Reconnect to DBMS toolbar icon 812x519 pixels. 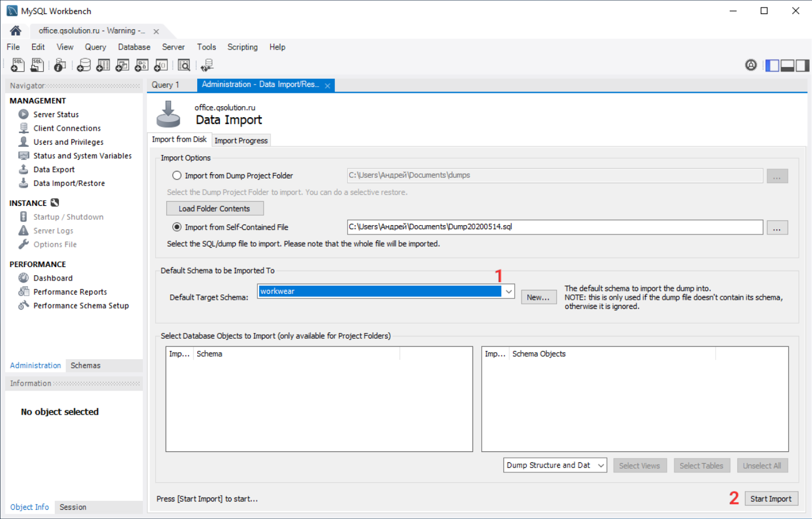[206, 65]
